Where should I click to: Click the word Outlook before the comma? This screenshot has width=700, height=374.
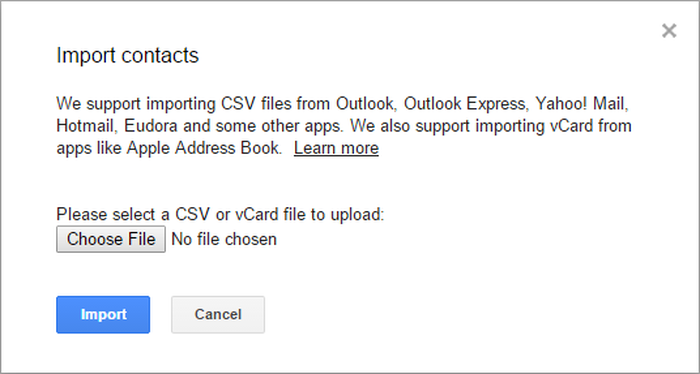coord(365,104)
